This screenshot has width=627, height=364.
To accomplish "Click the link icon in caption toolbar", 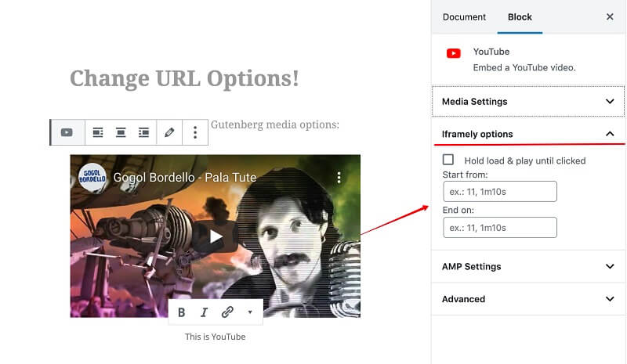I will pyautogui.click(x=227, y=312).
